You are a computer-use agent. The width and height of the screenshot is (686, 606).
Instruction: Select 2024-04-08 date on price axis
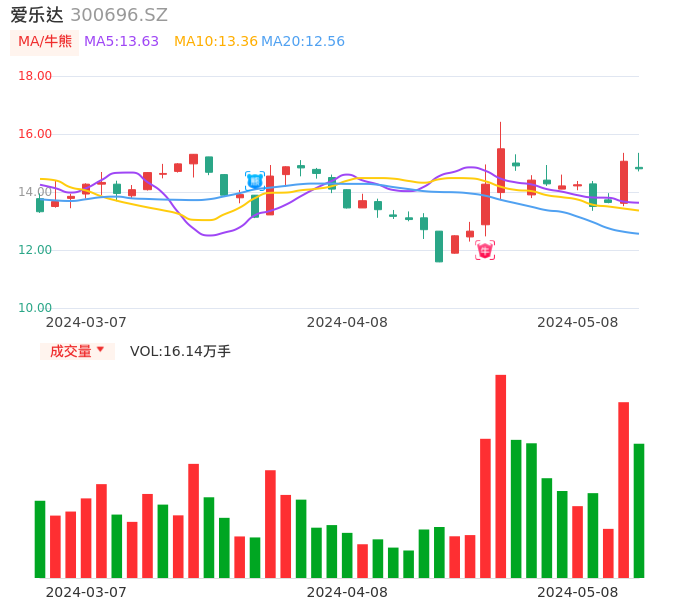click(346, 322)
